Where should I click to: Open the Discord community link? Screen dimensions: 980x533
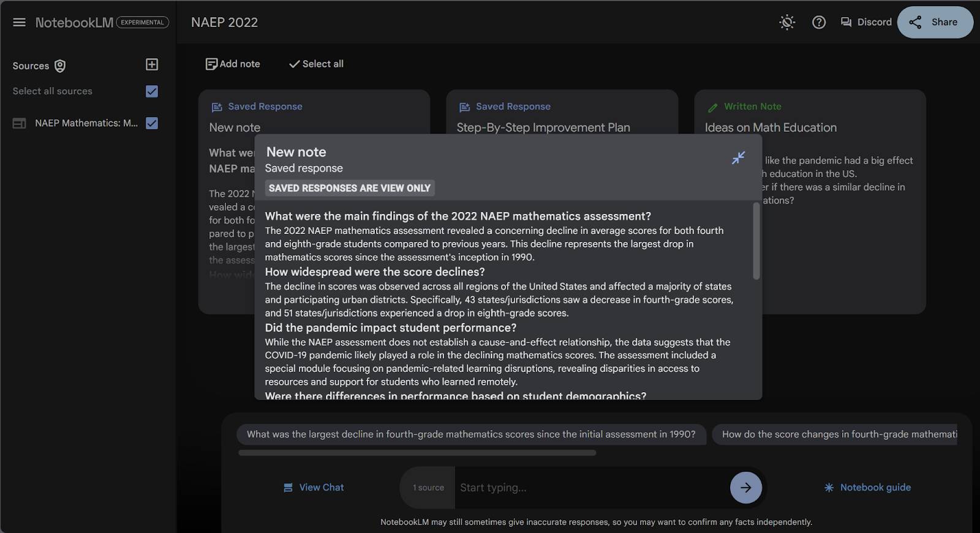coord(866,22)
